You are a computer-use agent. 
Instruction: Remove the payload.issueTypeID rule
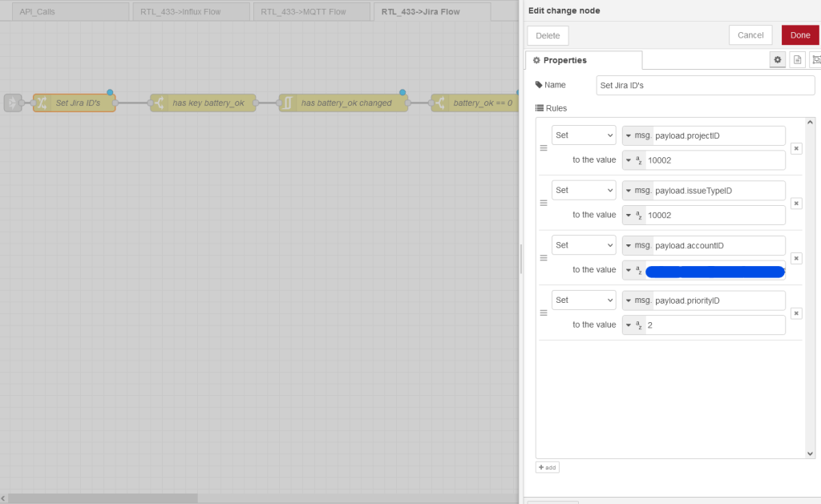pyautogui.click(x=795, y=204)
